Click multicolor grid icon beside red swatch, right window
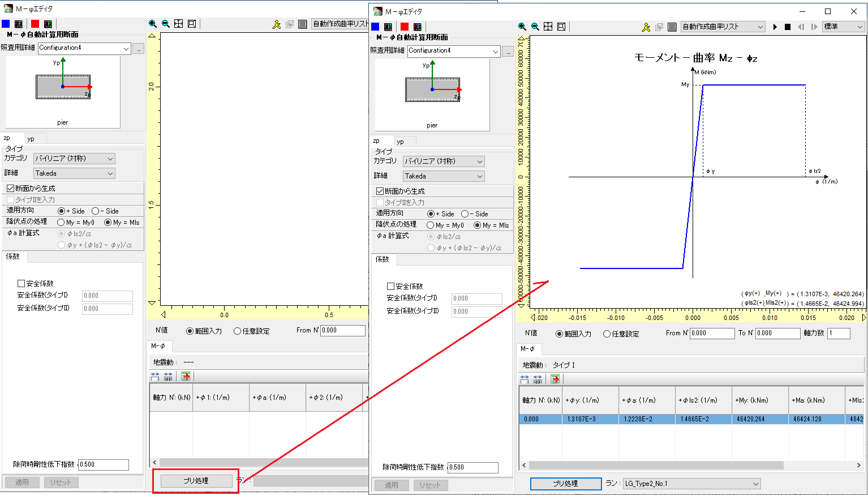 coord(418,27)
